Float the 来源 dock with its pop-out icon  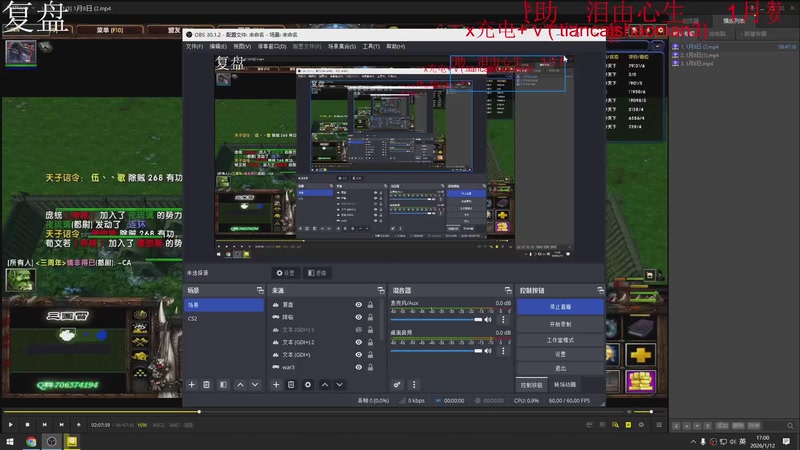381,290
